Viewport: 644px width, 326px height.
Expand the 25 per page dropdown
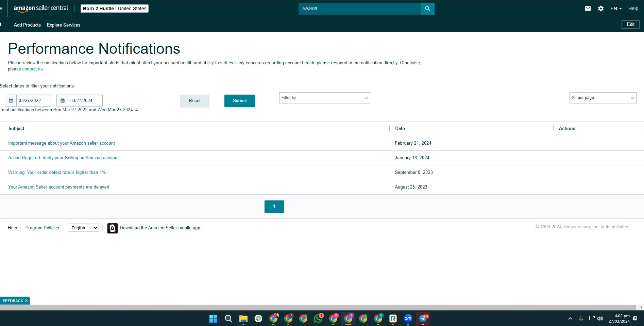point(603,98)
